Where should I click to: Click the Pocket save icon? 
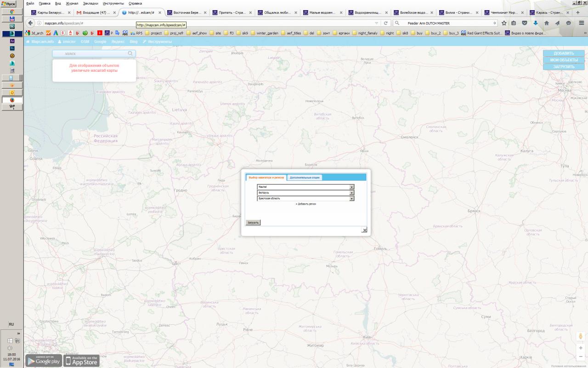pos(525,23)
